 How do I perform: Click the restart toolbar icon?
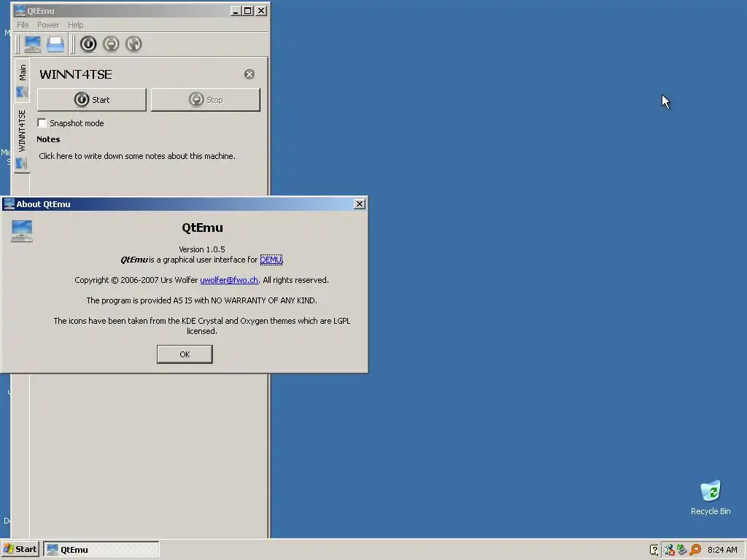[133, 44]
